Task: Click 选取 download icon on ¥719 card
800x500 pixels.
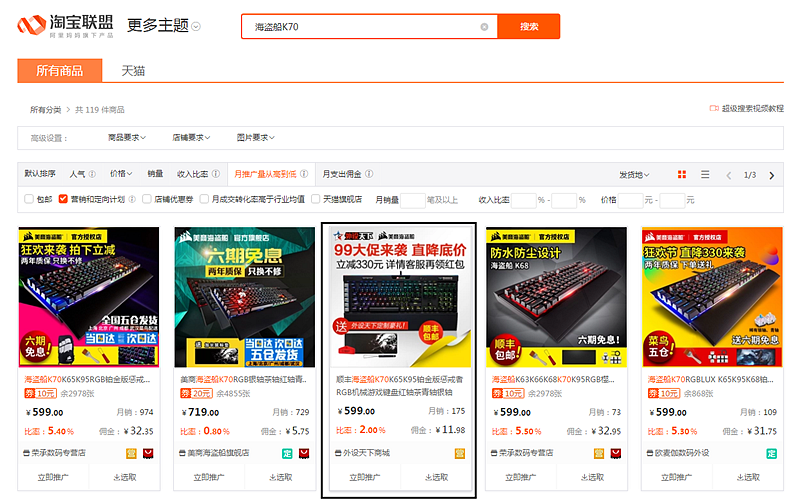Action: tap(272, 478)
